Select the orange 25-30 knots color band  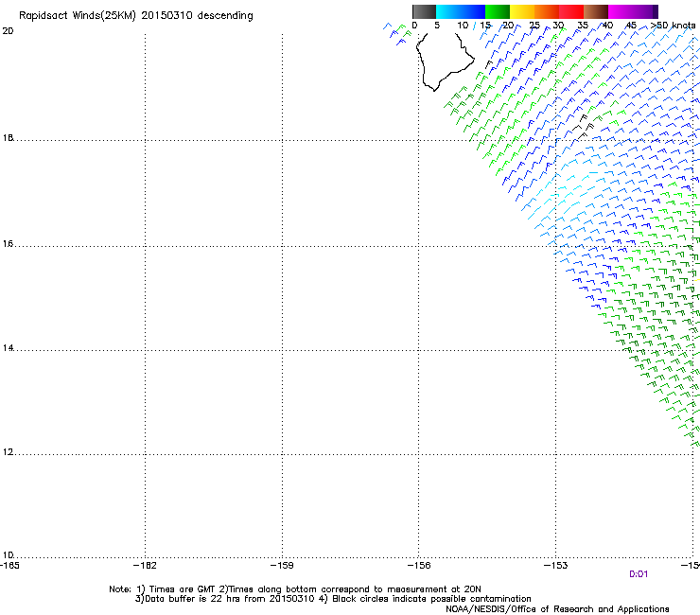click(547, 11)
